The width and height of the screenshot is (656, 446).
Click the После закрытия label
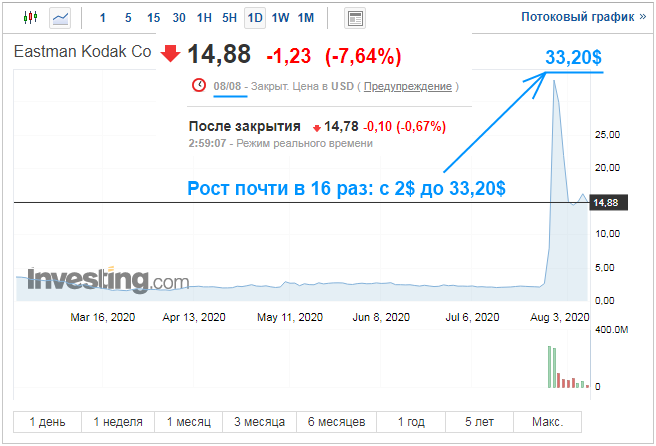pos(245,126)
